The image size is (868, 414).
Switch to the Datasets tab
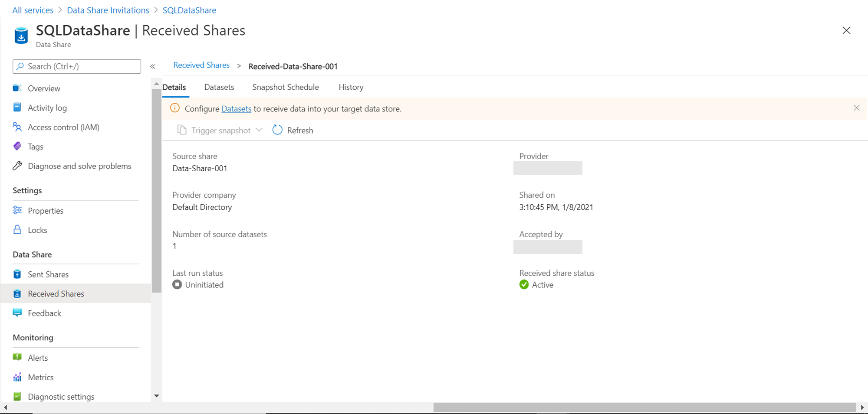219,87
